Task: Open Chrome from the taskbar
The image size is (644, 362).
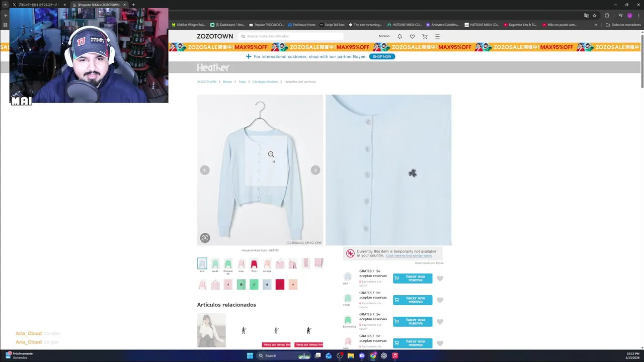Action: coord(373,355)
